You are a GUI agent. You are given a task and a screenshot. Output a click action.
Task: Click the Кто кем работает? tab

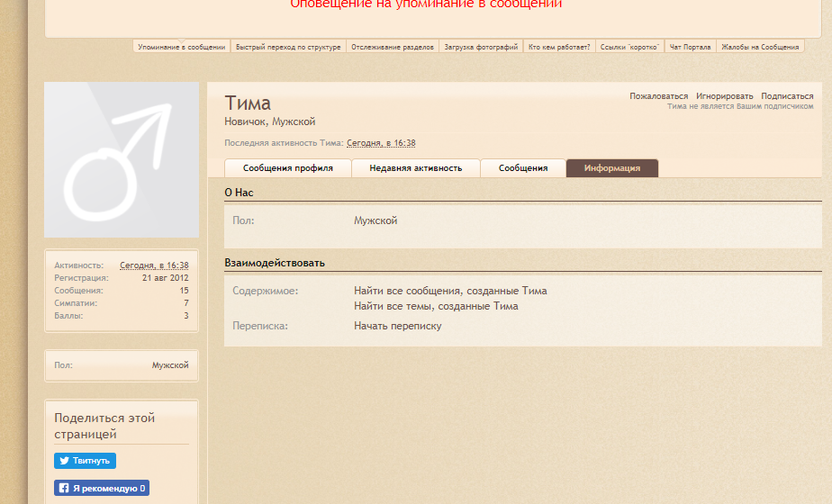pyautogui.click(x=559, y=47)
